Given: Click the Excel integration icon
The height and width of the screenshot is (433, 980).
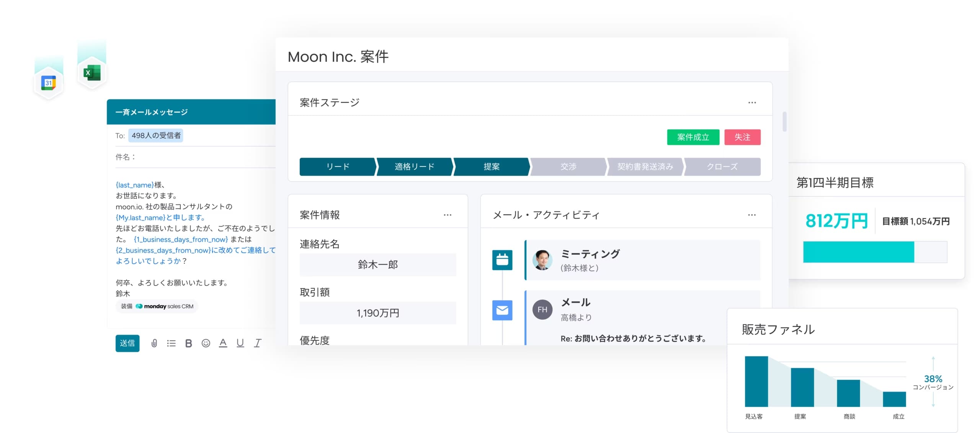Looking at the screenshot, I should [x=92, y=73].
